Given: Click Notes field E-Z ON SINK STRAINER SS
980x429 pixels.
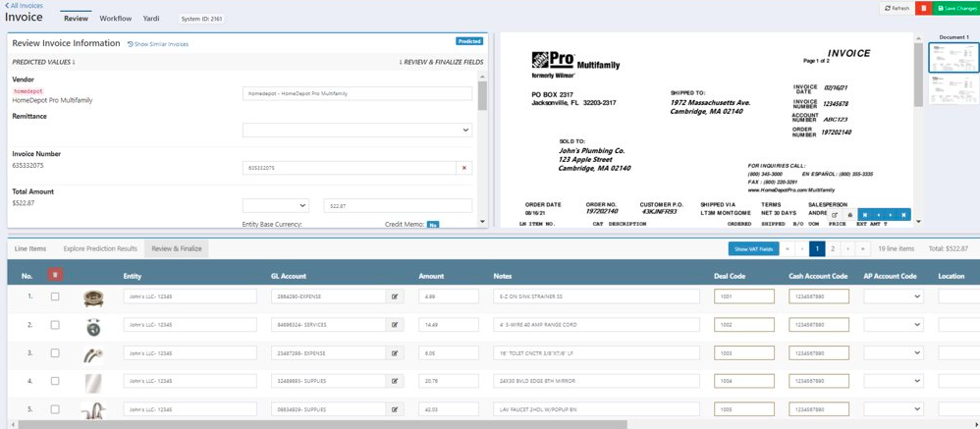Looking at the screenshot, I should click(597, 296).
